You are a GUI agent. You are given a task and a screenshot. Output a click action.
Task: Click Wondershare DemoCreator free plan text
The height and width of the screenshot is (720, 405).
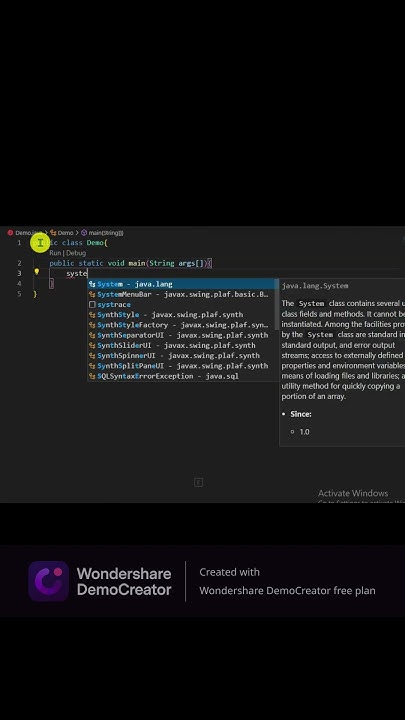point(287,591)
